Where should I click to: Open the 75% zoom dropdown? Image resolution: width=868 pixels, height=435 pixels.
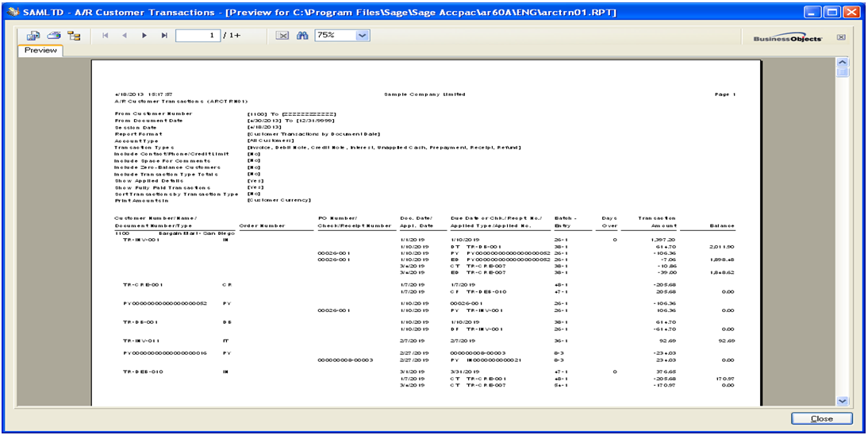click(x=362, y=35)
